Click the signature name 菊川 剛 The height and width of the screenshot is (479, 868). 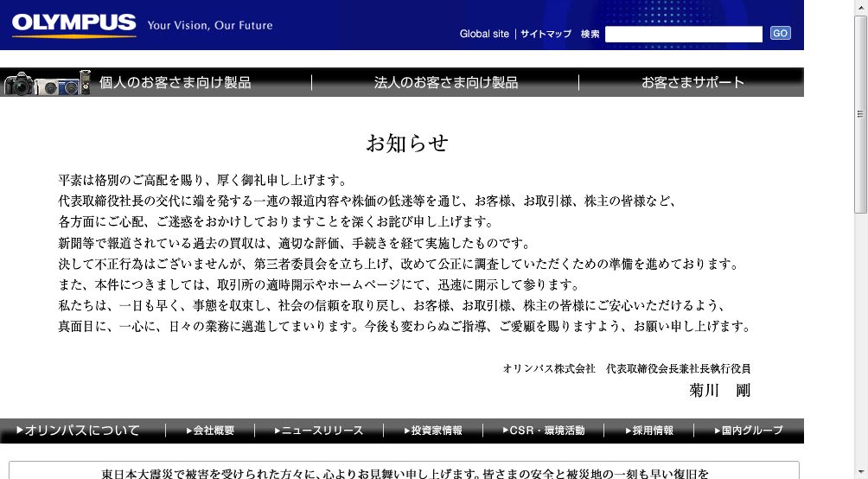[719, 391]
